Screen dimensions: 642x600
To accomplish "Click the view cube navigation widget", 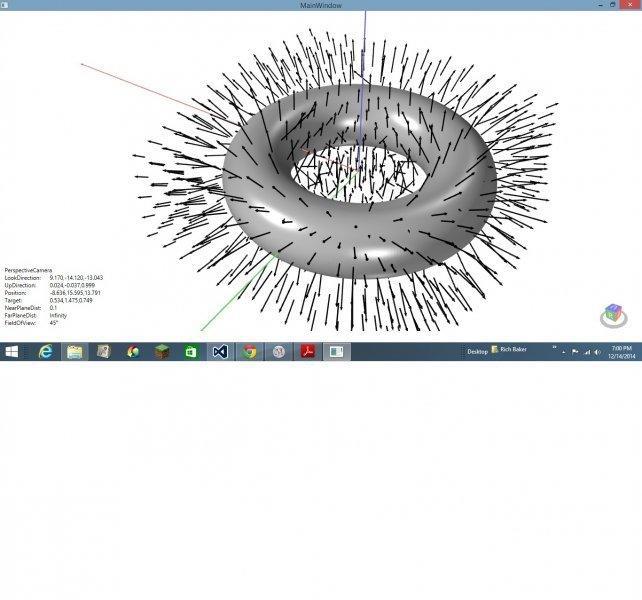I will [613, 315].
